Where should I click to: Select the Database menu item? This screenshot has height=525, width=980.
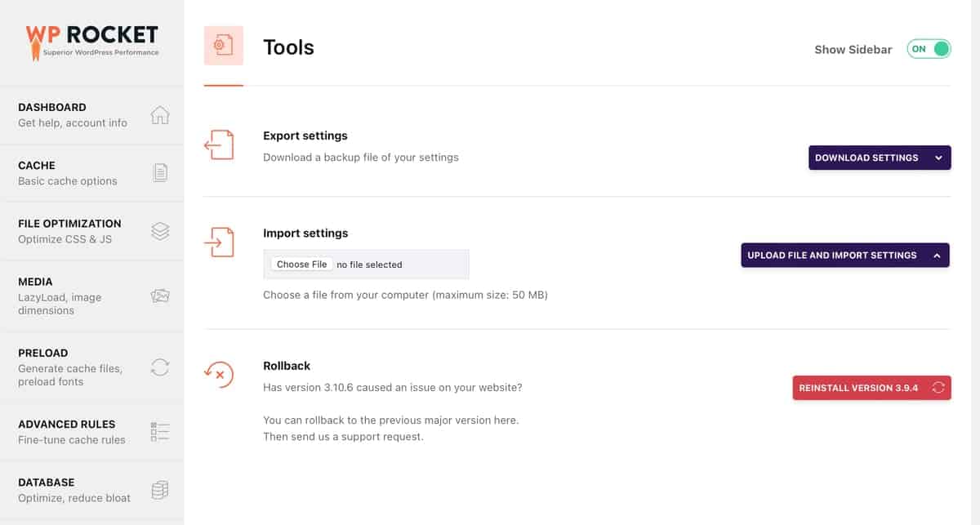point(91,490)
